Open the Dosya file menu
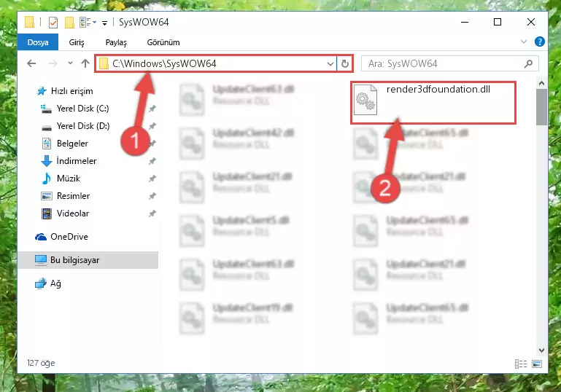This screenshot has width=561, height=392. pyautogui.click(x=38, y=42)
